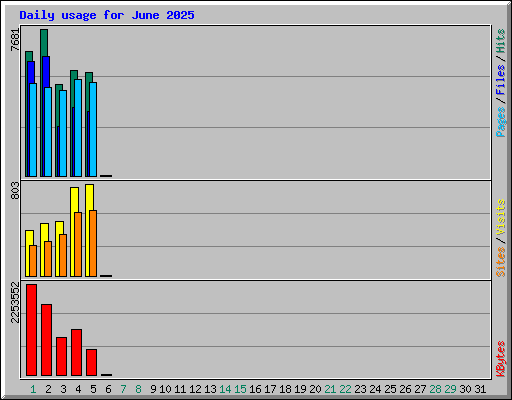Click day 30 on the x-axis
This screenshot has width=512, height=400.
click(465, 389)
